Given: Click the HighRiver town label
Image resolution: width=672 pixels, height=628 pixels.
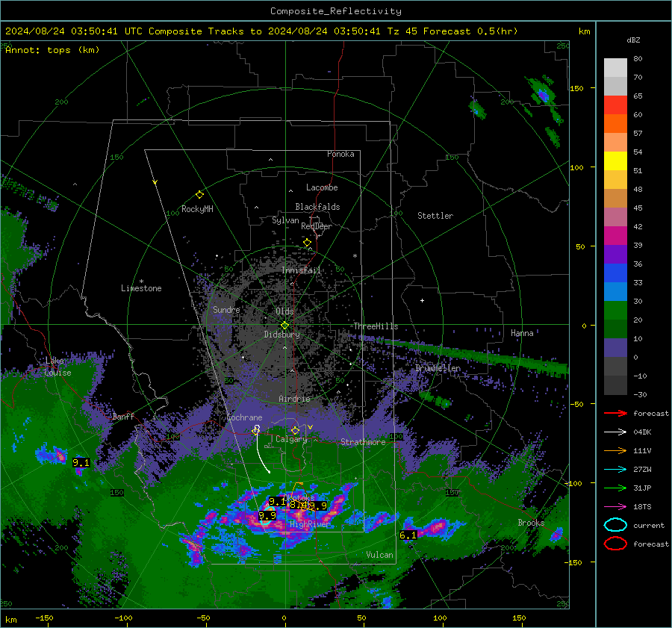Looking at the screenshot, I should [x=310, y=524].
